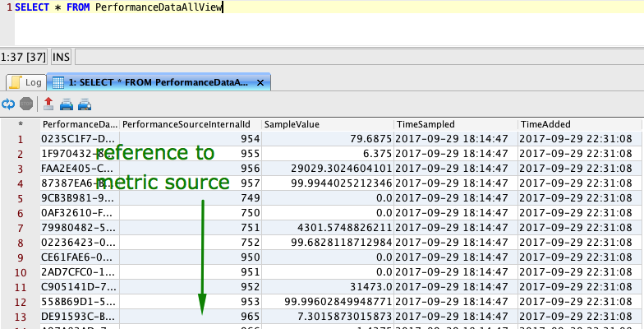Select source ID cell 950

191,257
